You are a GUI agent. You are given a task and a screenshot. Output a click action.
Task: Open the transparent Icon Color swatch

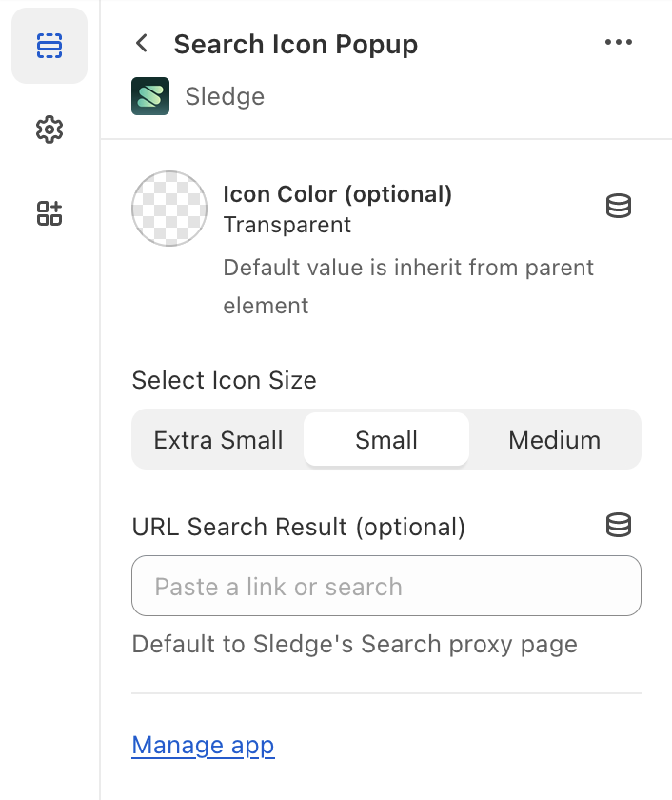point(168,209)
